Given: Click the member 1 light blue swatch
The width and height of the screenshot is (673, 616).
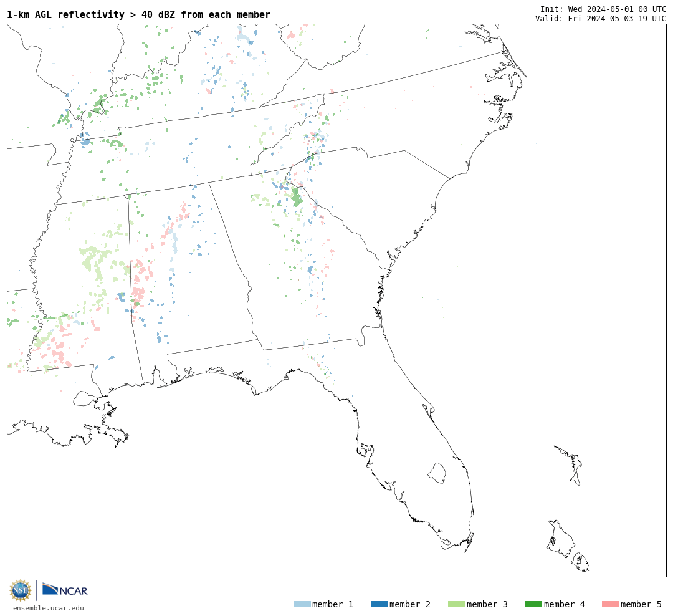Looking at the screenshot, I should [302, 604].
